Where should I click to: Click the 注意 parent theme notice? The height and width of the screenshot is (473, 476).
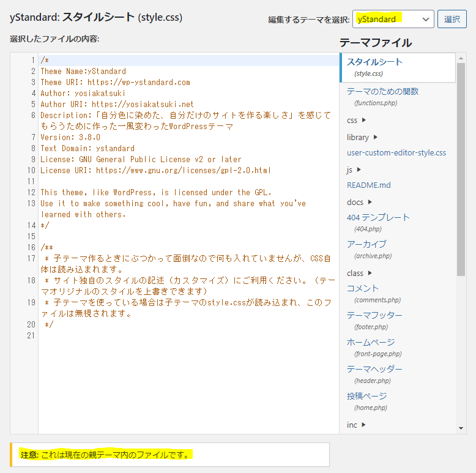click(x=169, y=455)
